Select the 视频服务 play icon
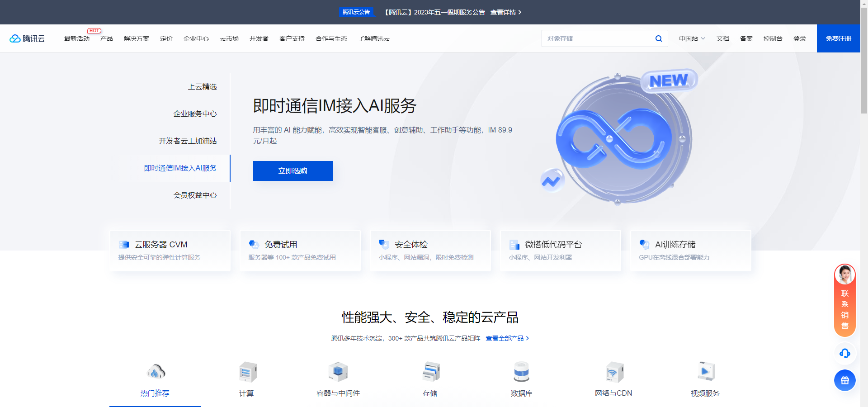The height and width of the screenshot is (407, 868). [706, 372]
